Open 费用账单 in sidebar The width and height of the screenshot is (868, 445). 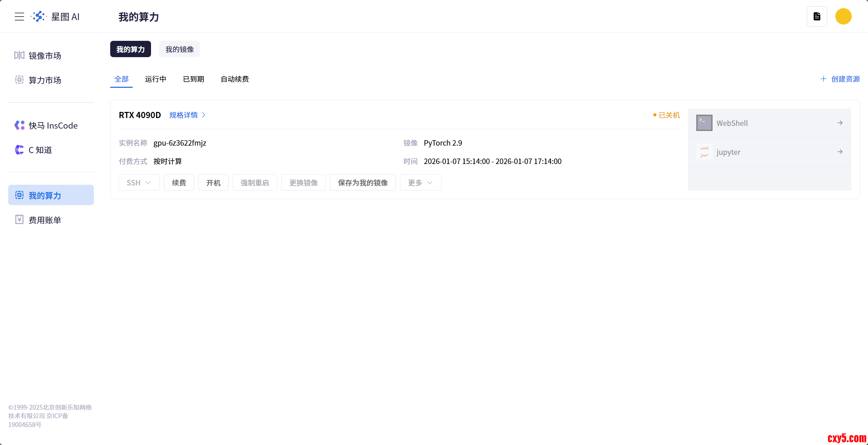[45, 220]
